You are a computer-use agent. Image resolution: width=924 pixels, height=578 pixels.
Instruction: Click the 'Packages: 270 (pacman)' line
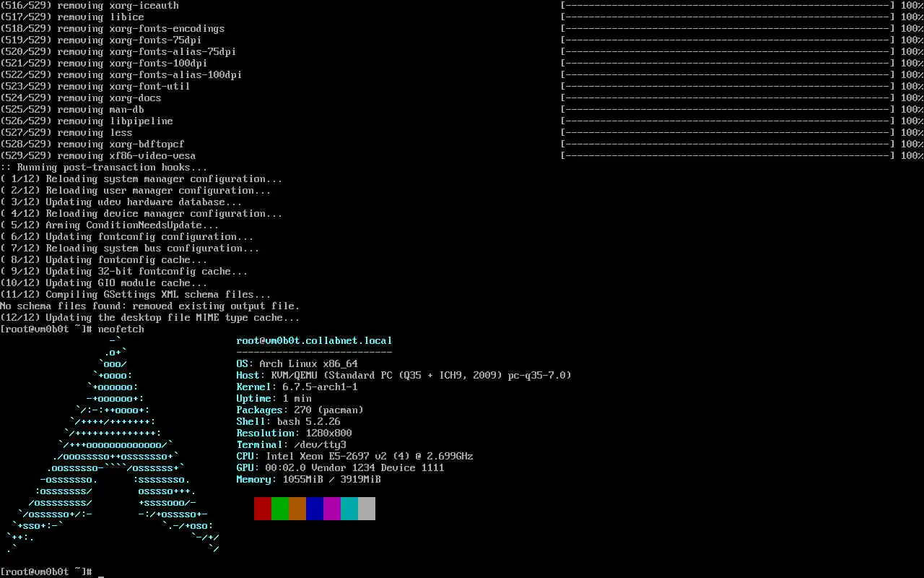tap(300, 410)
